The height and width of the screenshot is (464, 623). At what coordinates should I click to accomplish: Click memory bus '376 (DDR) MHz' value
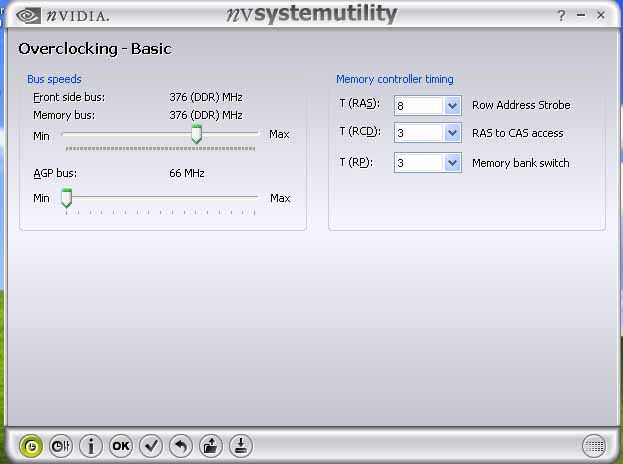pyautogui.click(x=206, y=115)
